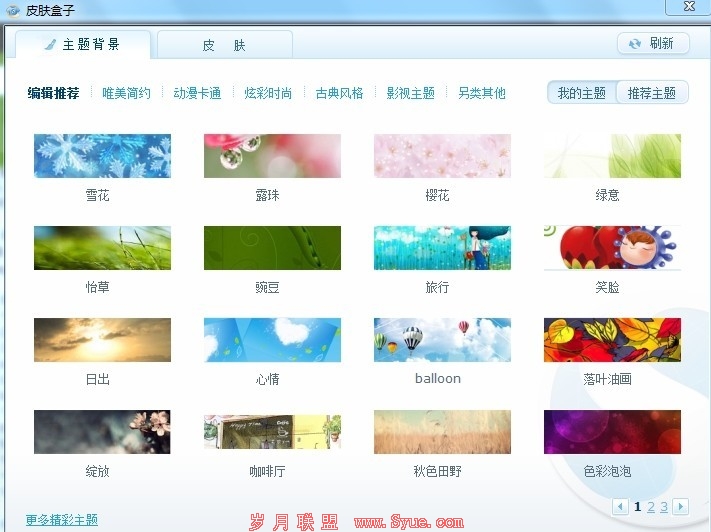Choose the 秋色田野 autumn field thumbnail
This screenshot has height=532, width=711.
[x=442, y=432]
